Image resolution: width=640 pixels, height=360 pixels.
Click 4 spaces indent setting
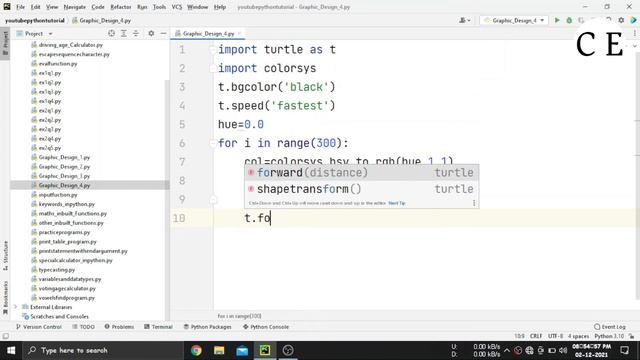click(x=578, y=336)
